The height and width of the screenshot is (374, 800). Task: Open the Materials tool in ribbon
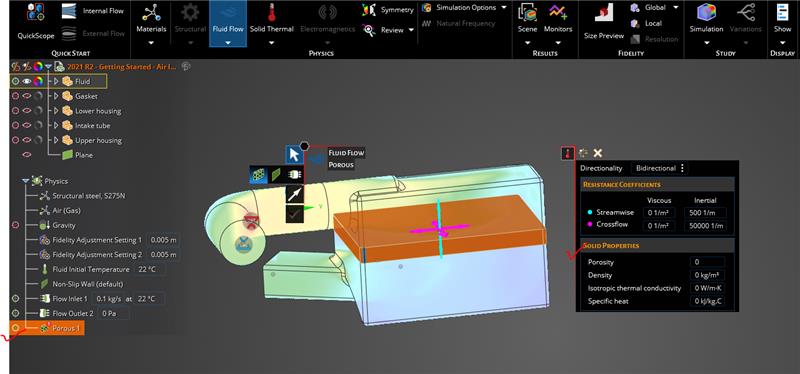point(151,23)
